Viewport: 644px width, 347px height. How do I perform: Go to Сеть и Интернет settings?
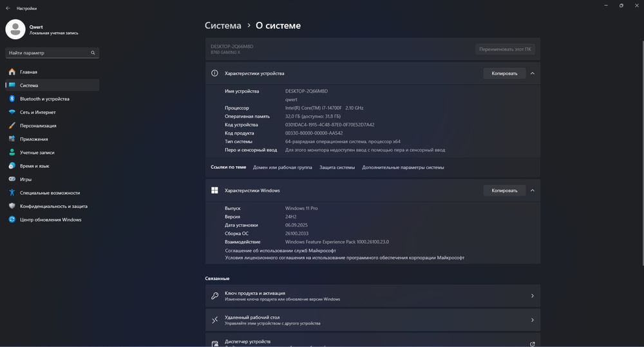52,112
